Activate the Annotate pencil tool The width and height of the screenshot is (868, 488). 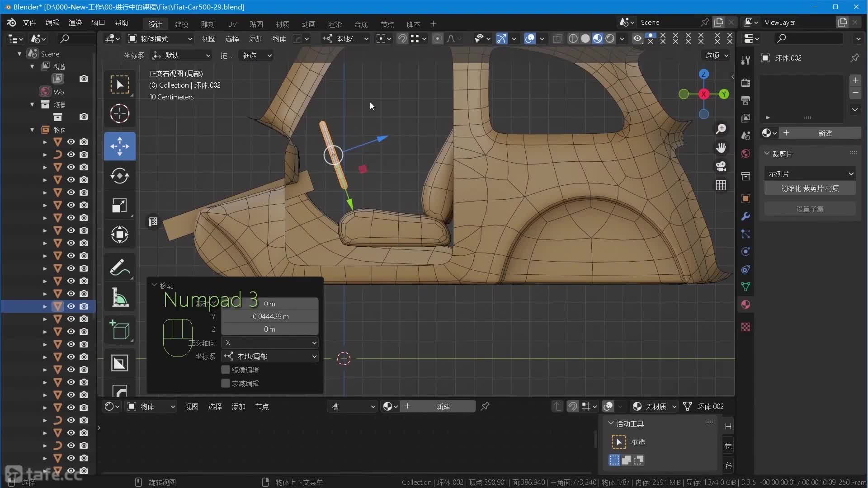[120, 268]
